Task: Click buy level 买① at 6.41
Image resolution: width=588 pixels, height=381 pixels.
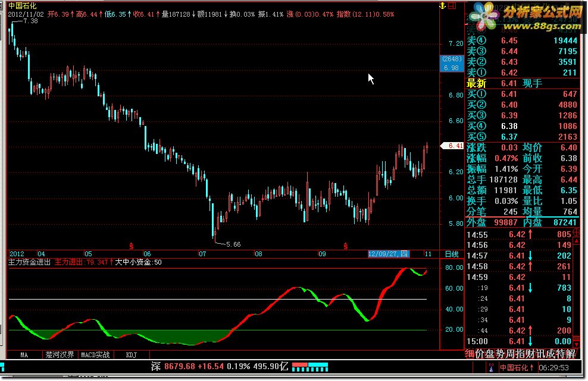Action: tap(522, 94)
